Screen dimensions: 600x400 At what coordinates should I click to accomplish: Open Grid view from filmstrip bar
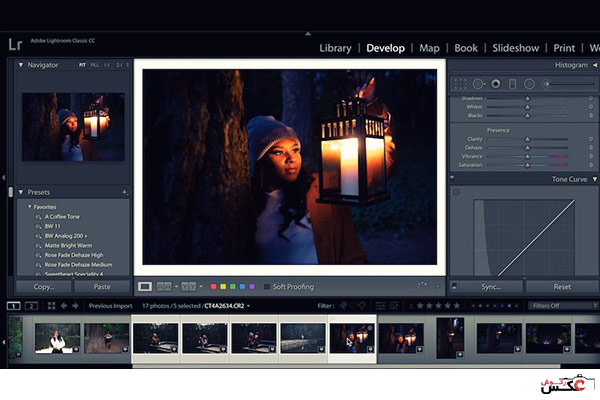click(51, 306)
